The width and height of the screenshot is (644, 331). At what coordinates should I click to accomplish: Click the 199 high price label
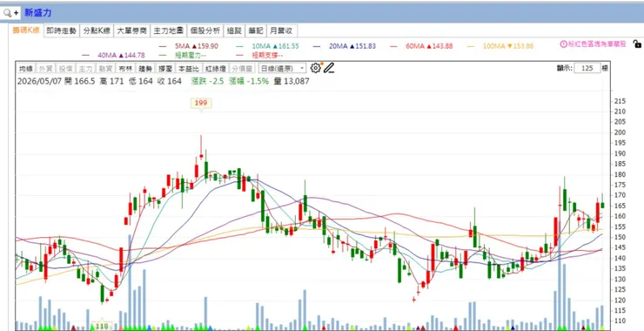(201, 103)
